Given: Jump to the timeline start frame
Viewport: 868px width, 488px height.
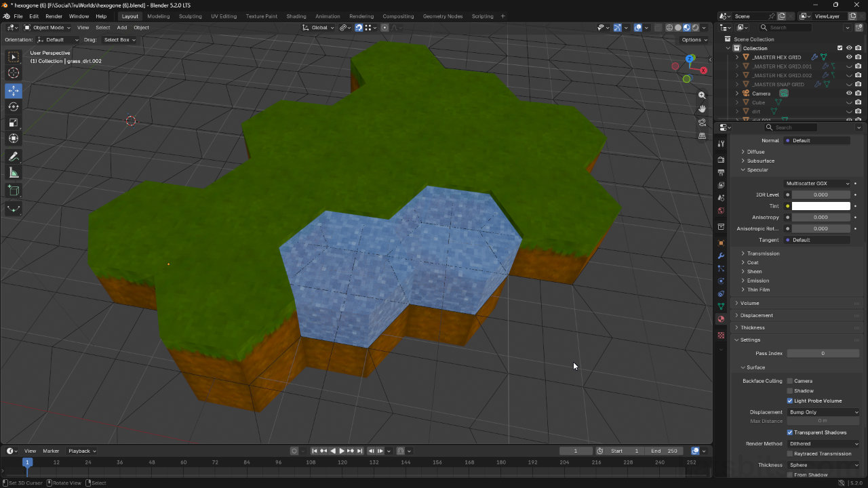Looking at the screenshot, I should 315,451.
